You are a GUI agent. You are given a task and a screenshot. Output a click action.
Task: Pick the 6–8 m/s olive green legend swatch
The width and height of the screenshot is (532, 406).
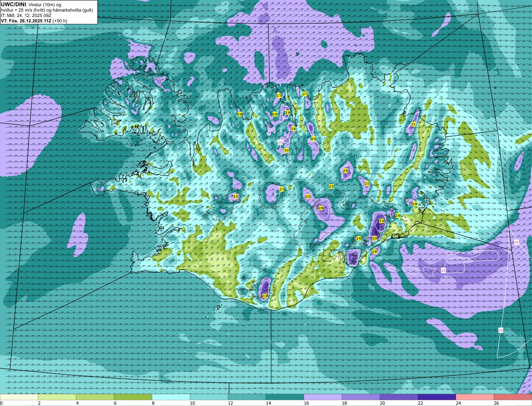point(133,397)
